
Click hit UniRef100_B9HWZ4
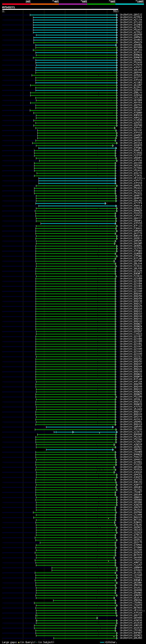tap(131, 55)
